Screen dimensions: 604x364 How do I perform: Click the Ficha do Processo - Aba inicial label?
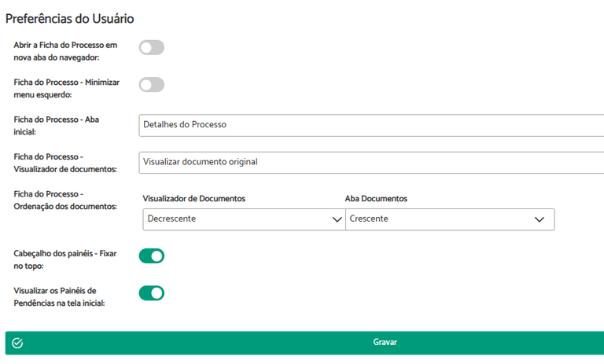57,126
